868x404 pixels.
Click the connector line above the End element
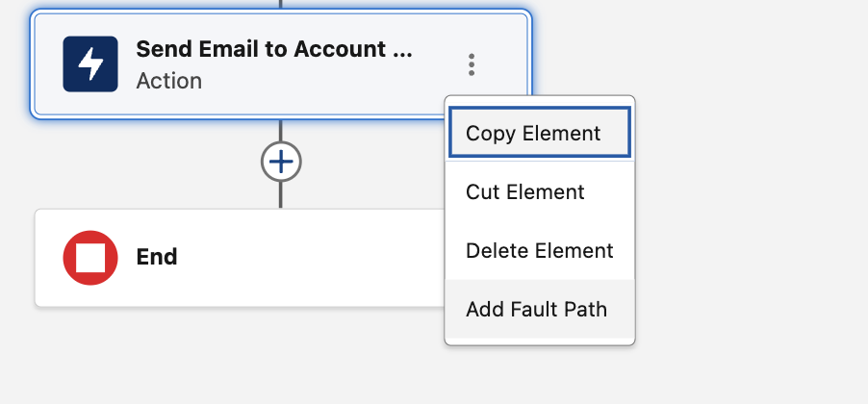pos(281,194)
